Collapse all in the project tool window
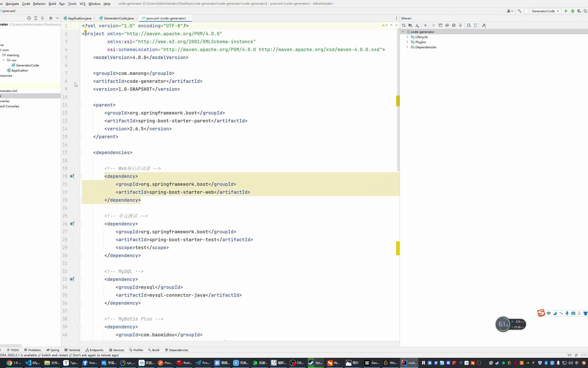This screenshot has width=588, height=368. 42,18
